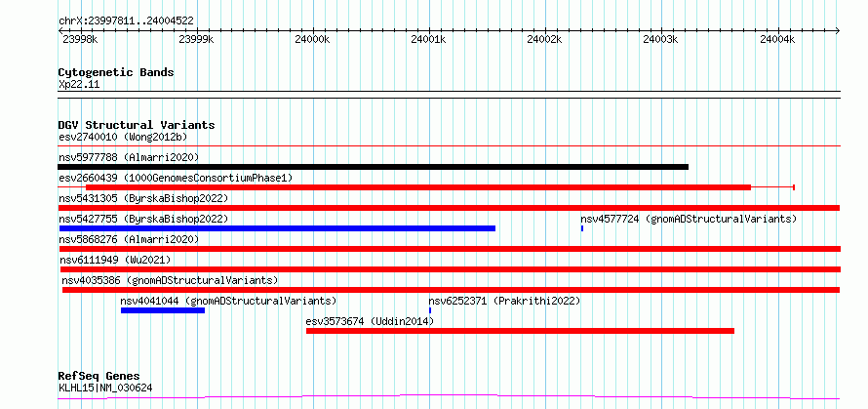Select the nsv4035386 (gnomADStructuralVariants) label
This screenshot has width=868, height=409.
170,280
